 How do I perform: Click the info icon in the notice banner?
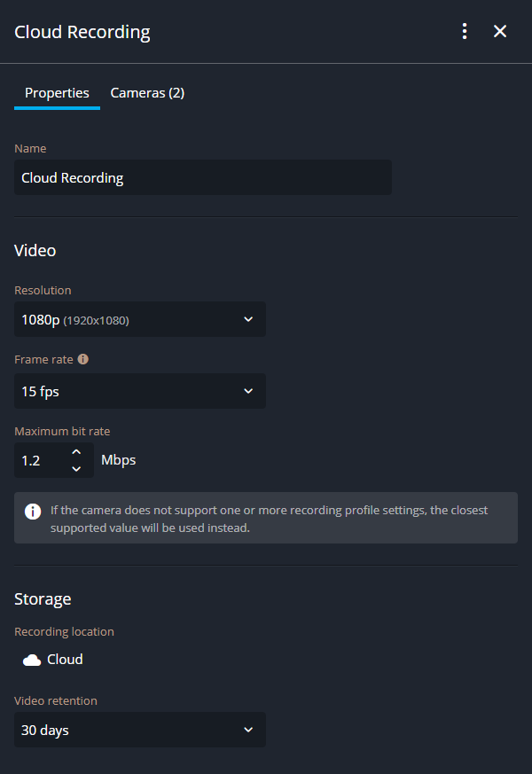coord(33,511)
